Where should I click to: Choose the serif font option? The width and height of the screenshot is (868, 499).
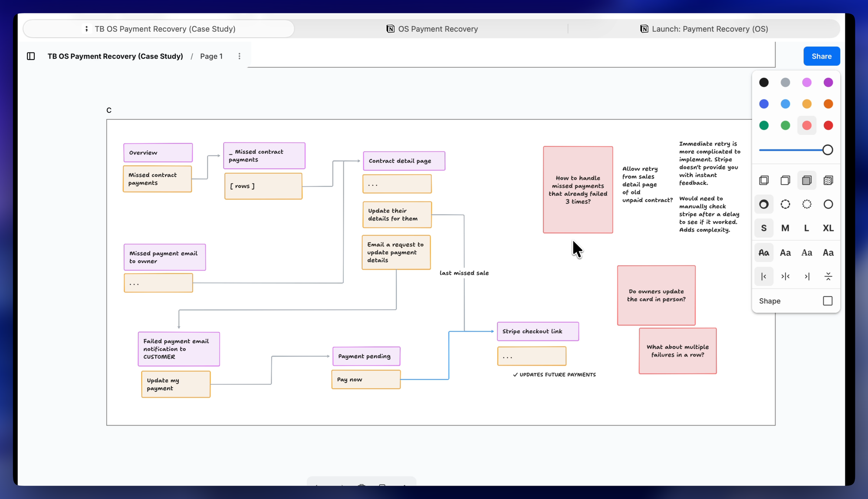(806, 252)
